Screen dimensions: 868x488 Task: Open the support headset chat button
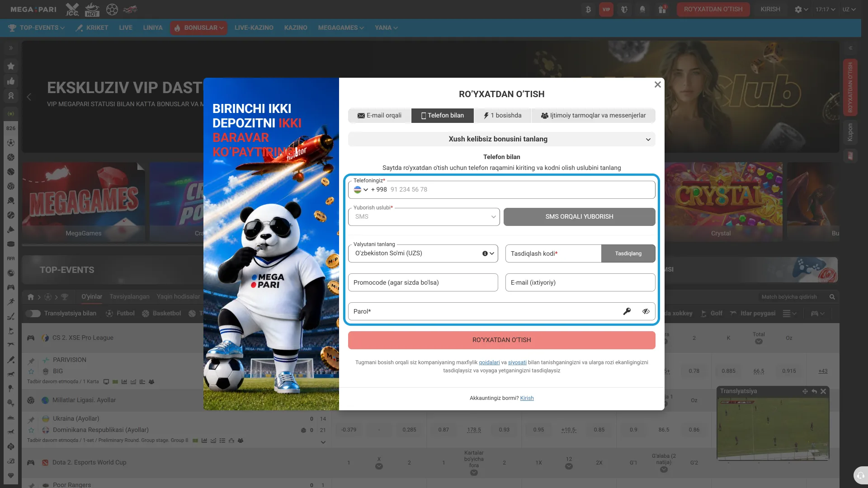pos(861,475)
